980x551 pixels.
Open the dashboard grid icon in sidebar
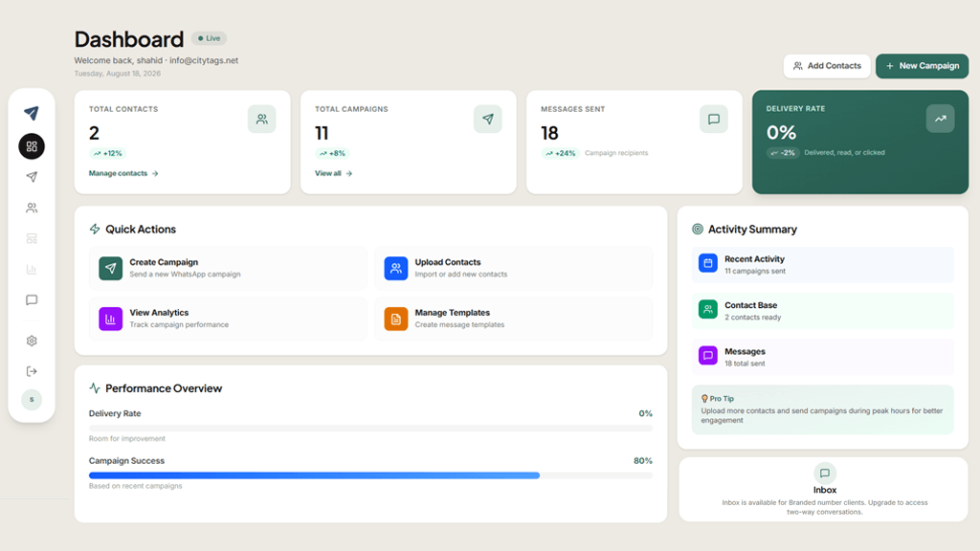(32, 146)
